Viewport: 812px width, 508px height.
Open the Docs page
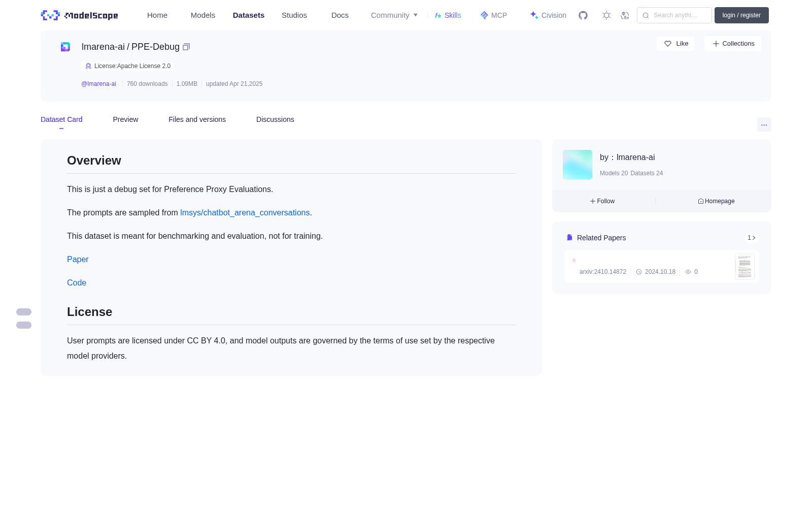(x=340, y=15)
